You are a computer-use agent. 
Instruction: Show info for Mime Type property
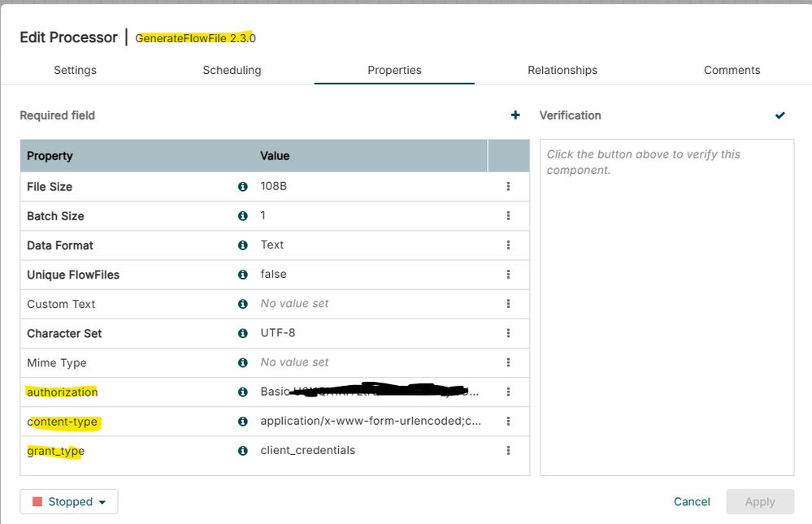(242, 362)
